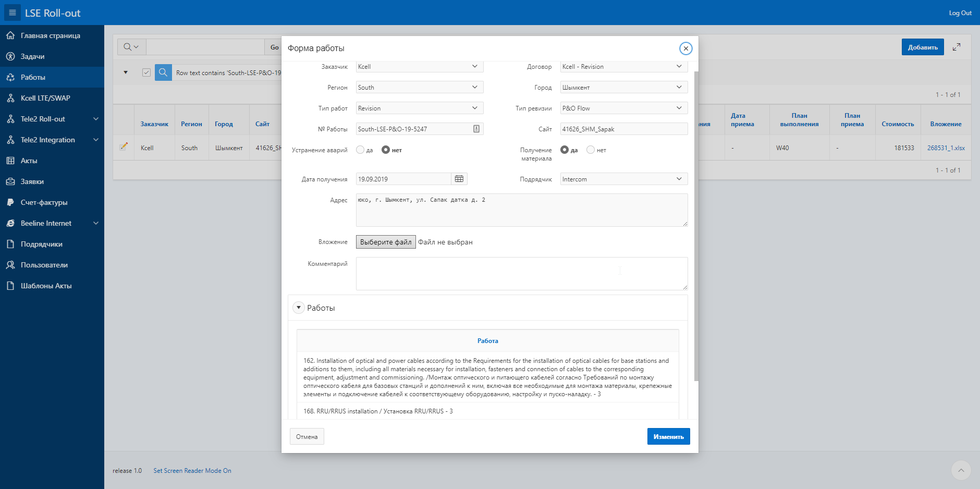Click the dialog vertical scrollbar

click(696, 224)
